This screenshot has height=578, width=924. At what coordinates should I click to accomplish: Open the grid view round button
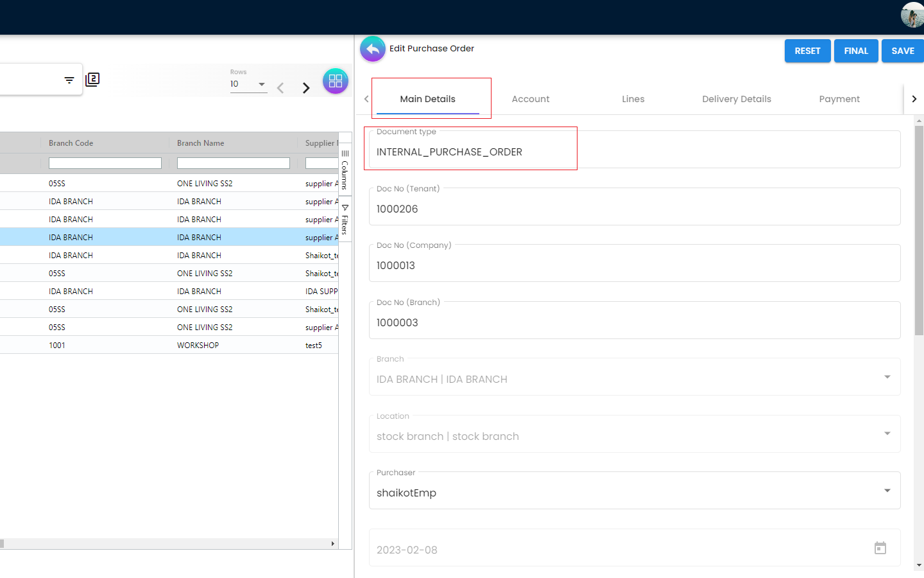335,81
